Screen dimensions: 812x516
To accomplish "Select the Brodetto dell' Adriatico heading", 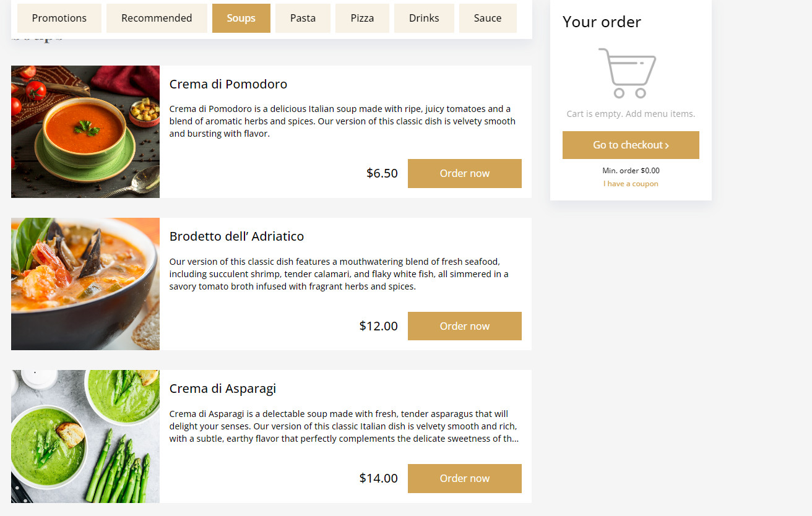I will [236, 236].
